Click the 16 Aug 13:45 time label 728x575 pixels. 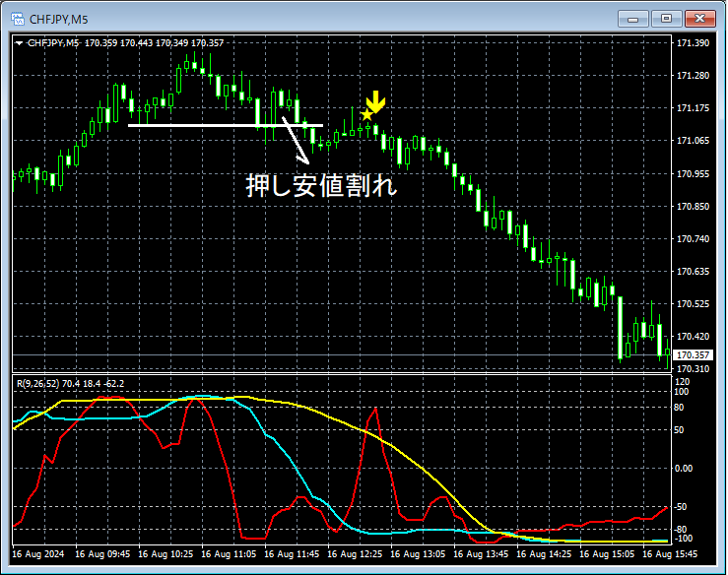click(x=481, y=554)
